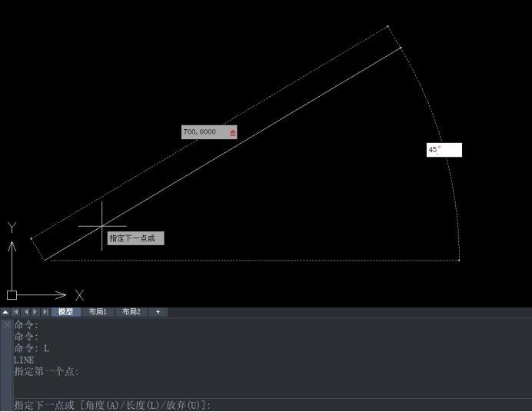532x412 pixels.
Task: Click the 指定下一点或 cursor tooltip
Action: pyautogui.click(x=135, y=238)
